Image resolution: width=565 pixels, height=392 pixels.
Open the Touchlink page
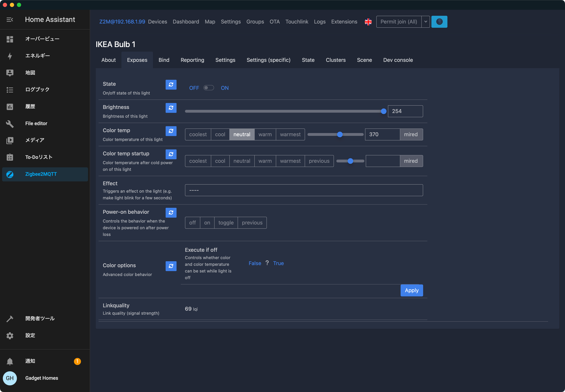coord(297,22)
